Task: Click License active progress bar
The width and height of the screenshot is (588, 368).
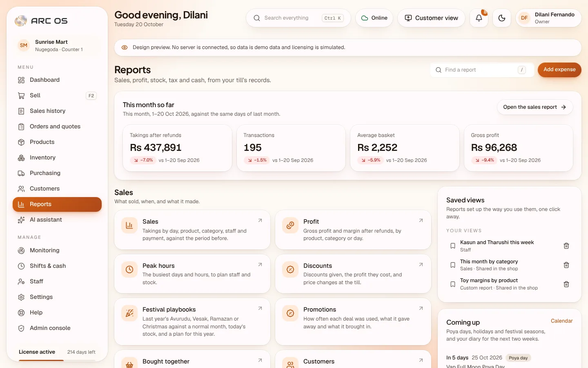Action: [57, 360]
